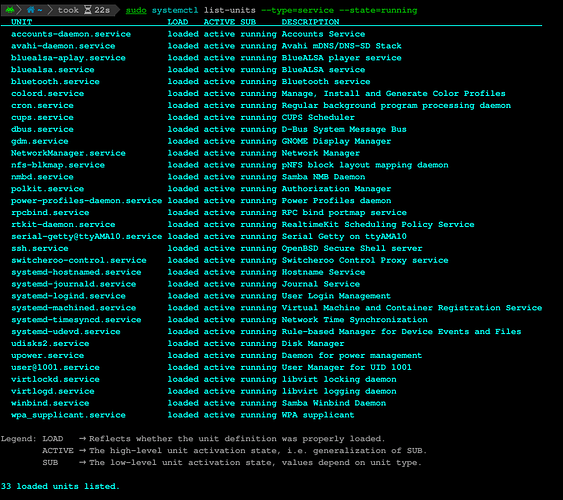Click ssh.service unit name

coord(39,248)
